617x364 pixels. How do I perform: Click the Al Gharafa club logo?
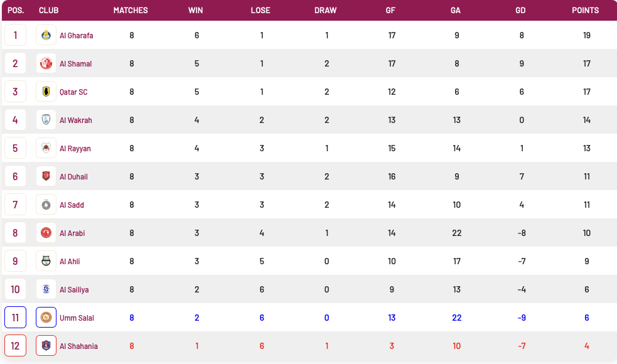point(46,35)
